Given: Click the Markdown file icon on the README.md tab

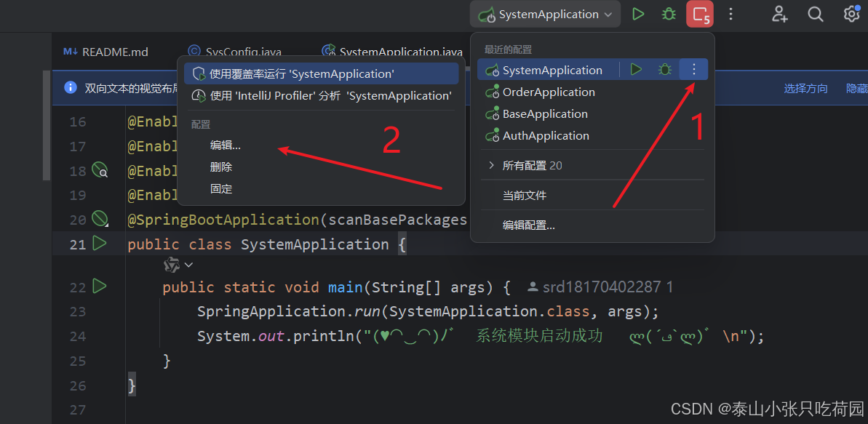Looking at the screenshot, I should (71, 52).
